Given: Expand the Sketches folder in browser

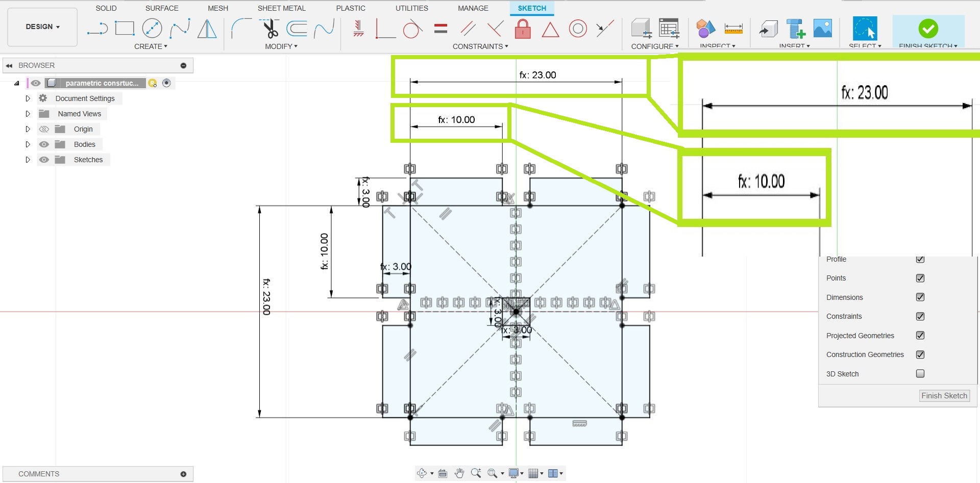Looking at the screenshot, I should tap(28, 160).
